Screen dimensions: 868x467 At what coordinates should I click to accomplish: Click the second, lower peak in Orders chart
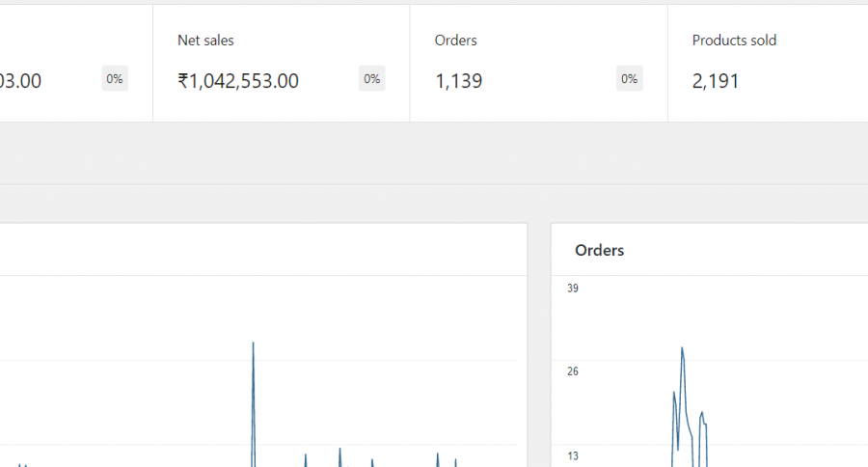[702, 412]
